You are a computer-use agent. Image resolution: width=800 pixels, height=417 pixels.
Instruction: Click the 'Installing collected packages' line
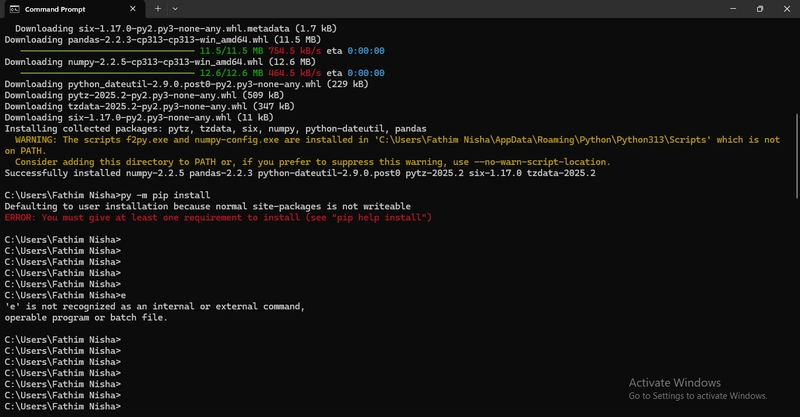coord(215,129)
